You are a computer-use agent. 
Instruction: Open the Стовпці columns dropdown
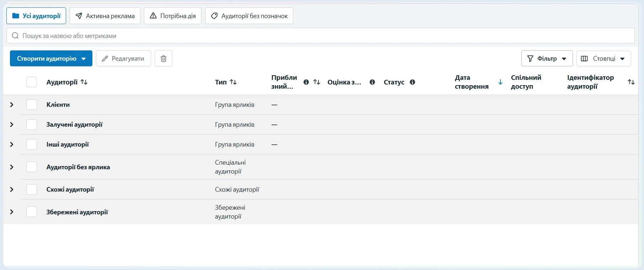point(603,59)
